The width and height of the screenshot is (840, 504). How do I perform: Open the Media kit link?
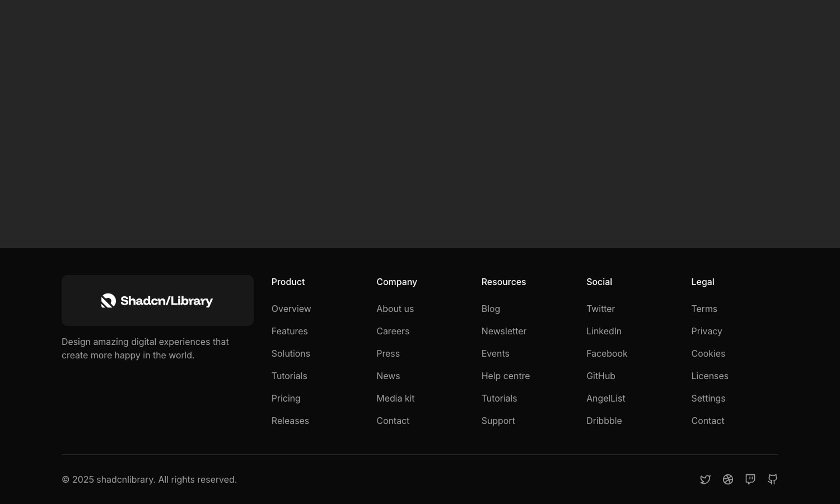click(x=395, y=399)
